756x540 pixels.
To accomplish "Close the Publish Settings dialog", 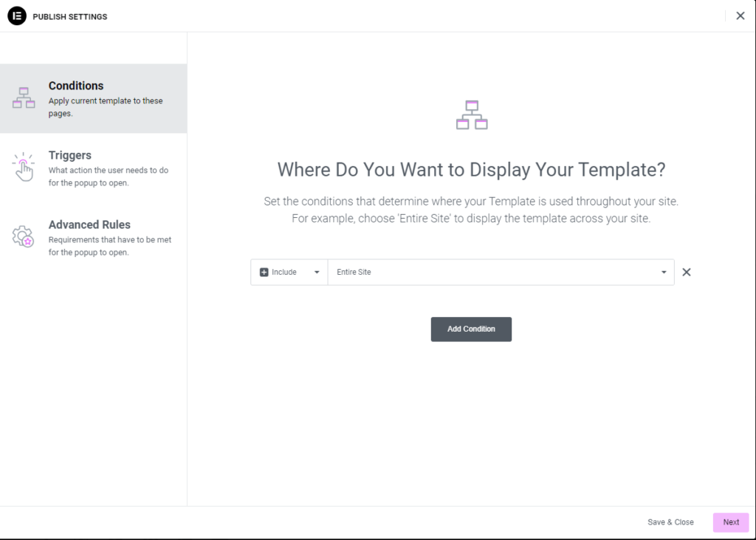I will [x=740, y=16].
